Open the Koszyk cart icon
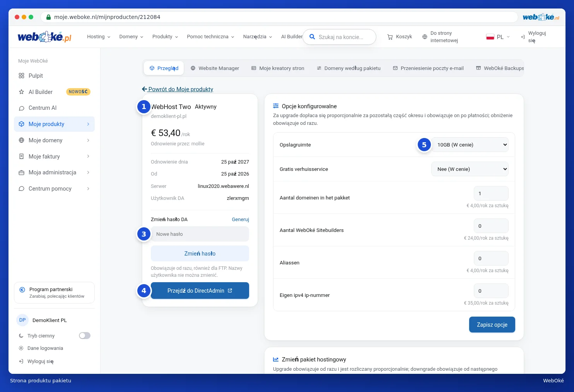Viewport: 574px width, 392px height. tap(390, 37)
